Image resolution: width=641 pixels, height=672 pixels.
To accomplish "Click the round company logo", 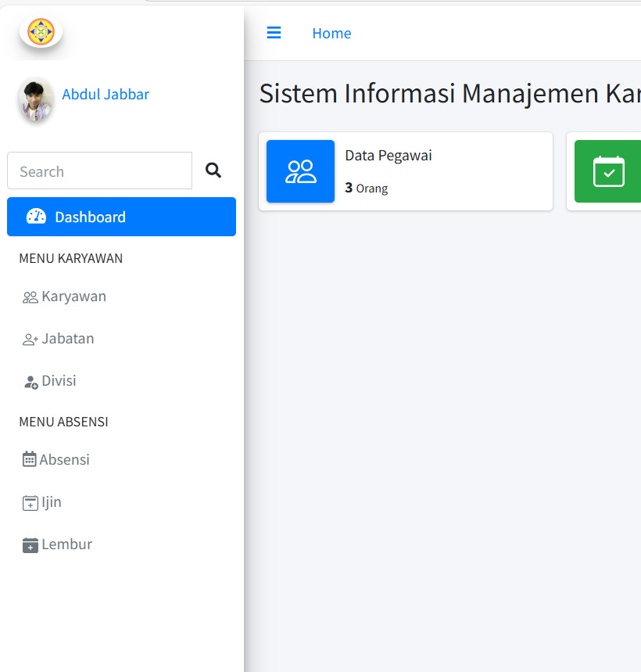I will click(x=41, y=31).
